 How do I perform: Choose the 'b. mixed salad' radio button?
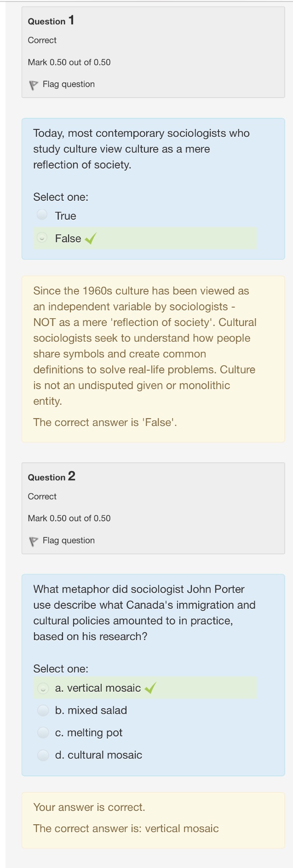(43, 711)
